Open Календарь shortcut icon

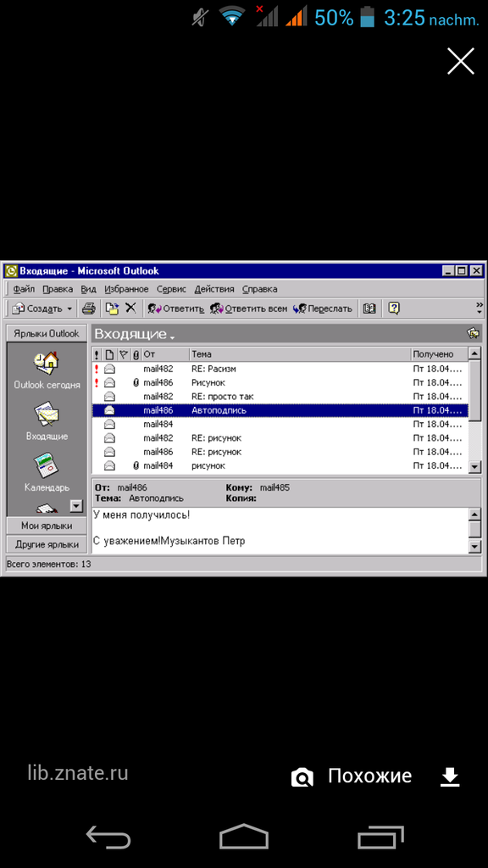click(x=47, y=473)
